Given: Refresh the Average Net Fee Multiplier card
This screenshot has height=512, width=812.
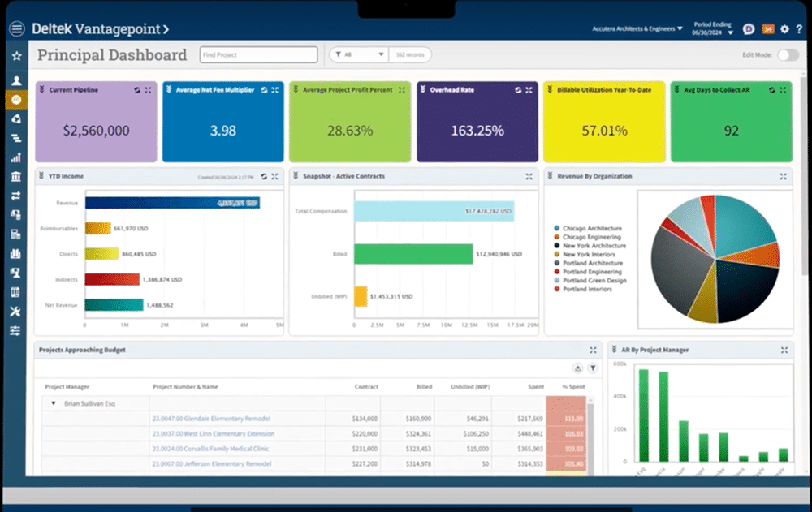Looking at the screenshot, I should 264,90.
